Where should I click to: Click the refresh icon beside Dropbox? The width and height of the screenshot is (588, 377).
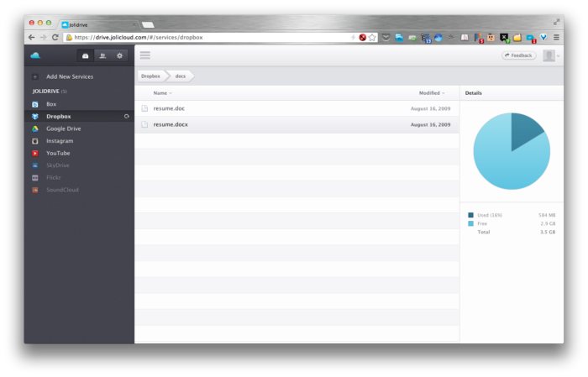(126, 116)
